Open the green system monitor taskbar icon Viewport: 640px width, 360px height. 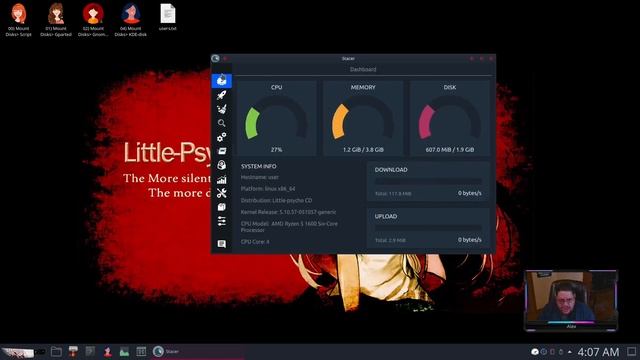[124, 351]
